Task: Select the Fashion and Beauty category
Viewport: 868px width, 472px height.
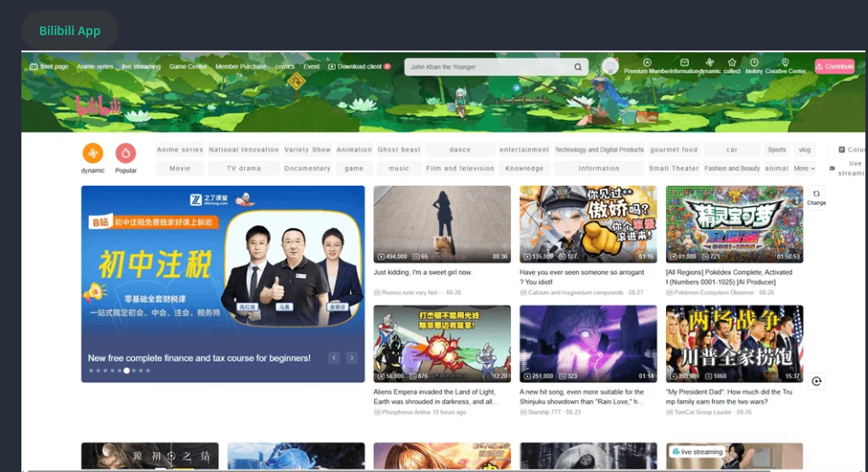Action: tap(732, 169)
